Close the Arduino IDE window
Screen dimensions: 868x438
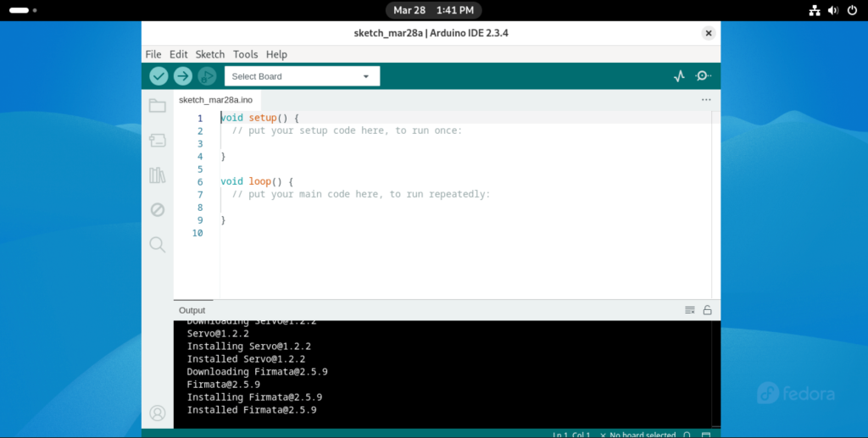(708, 33)
